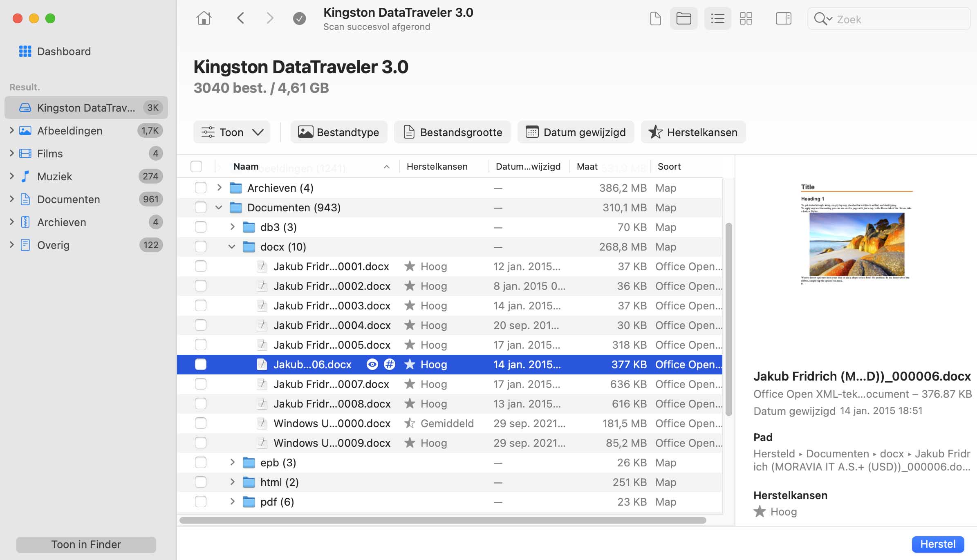Filter by Bestandtype

(339, 132)
